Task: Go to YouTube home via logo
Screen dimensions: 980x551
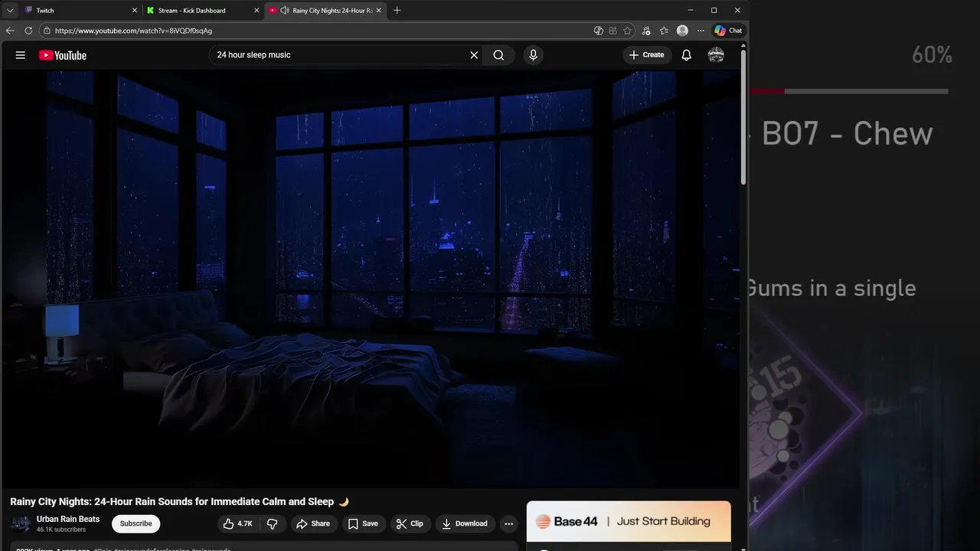Action: pyautogui.click(x=63, y=55)
